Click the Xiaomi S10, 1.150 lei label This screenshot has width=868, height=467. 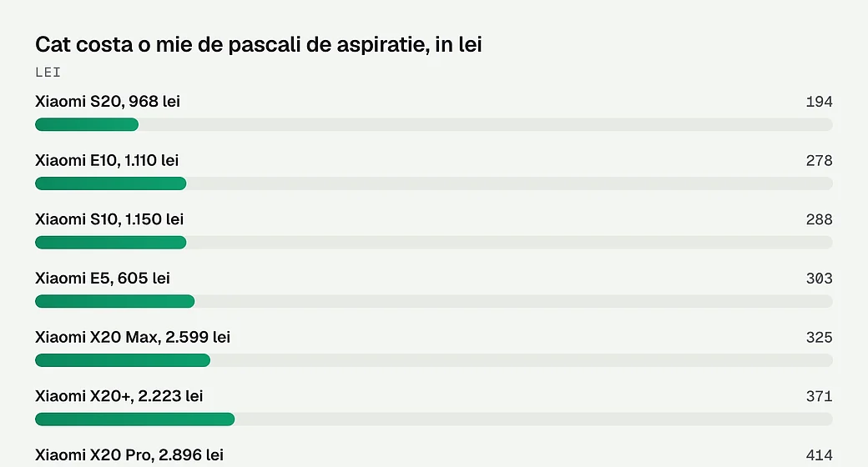pyautogui.click(x=109, y=219)
